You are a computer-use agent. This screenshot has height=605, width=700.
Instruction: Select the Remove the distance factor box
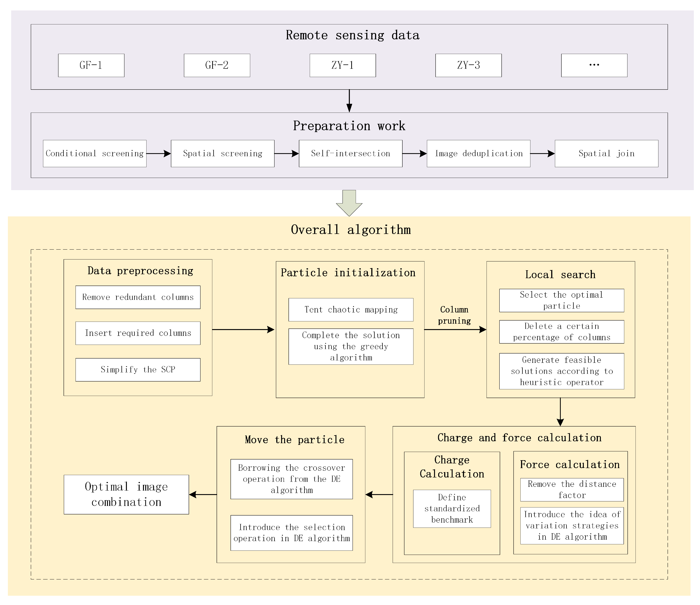pos(572,490)
